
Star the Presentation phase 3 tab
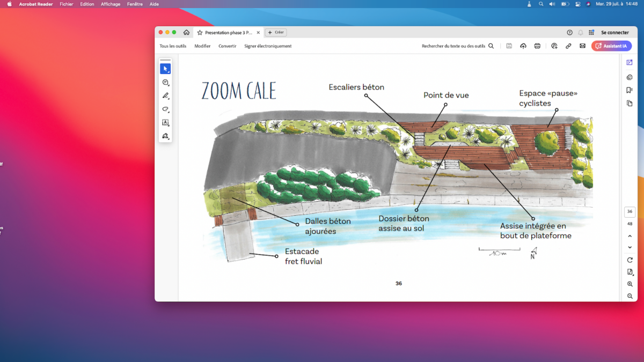click(200, 33)
